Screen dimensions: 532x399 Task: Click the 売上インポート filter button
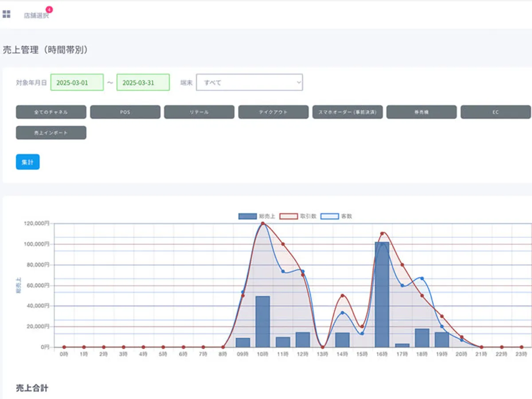coord(51,133)
